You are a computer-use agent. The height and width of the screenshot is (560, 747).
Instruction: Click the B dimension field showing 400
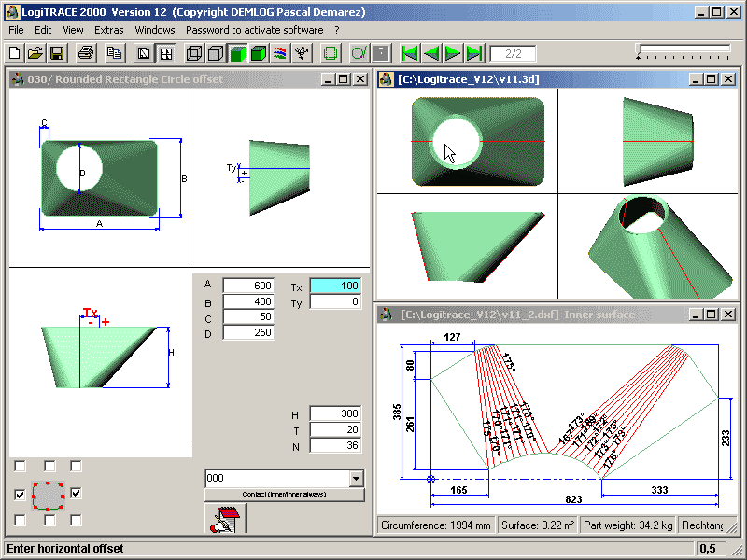pos(248,301)
